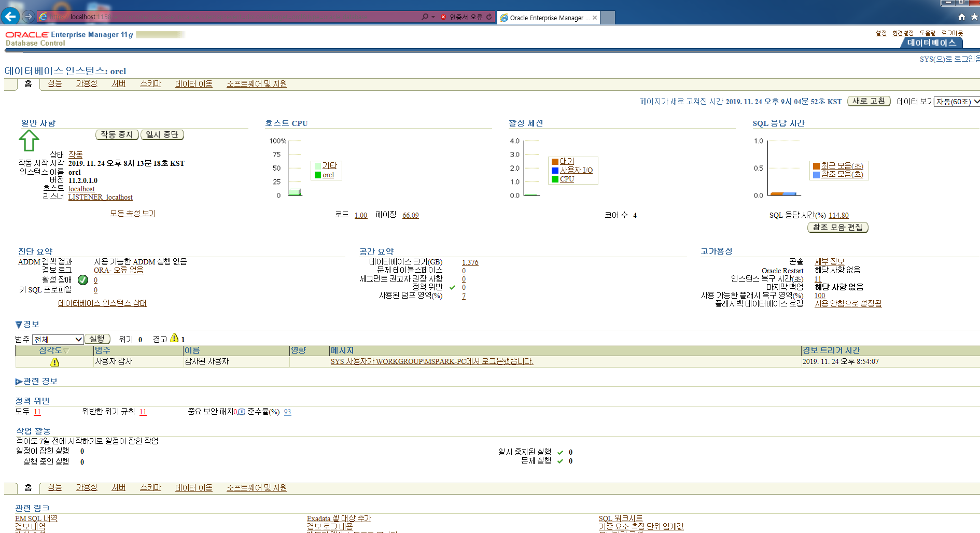This screenshot has height=533, width=980.
Task: Expand the 관련 경보 section
Action: click(19, 382)
